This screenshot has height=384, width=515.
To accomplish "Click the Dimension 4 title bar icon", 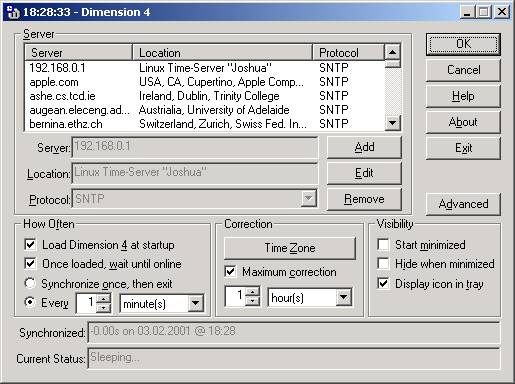I will click(13, 12).
